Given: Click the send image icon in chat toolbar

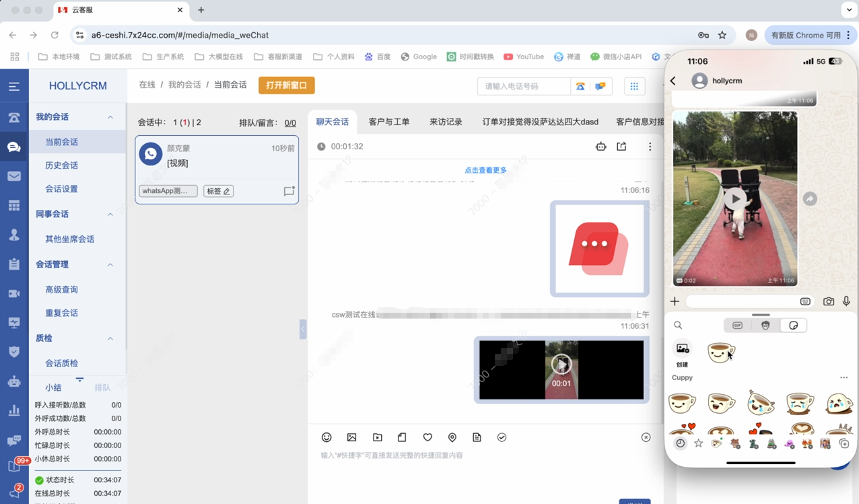Looking at the screenshot, I should pos(351,437).
